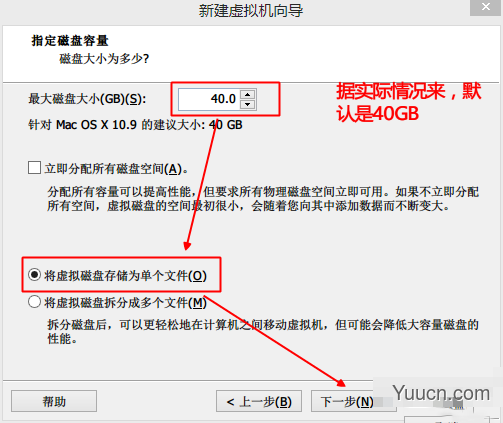
Task: Click the 拆分磁盘后 description paragraph
Action: 263,332
